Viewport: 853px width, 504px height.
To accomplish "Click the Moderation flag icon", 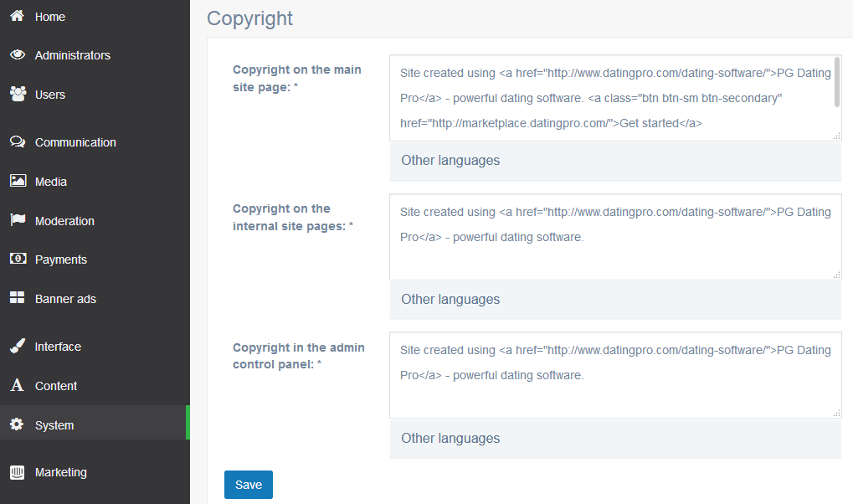I will click(17, 220).
